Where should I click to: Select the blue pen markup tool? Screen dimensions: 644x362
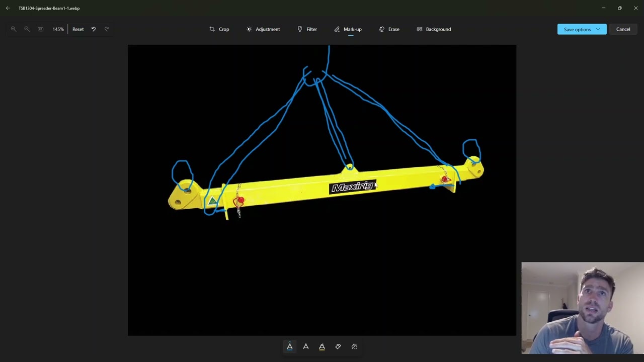290,346
